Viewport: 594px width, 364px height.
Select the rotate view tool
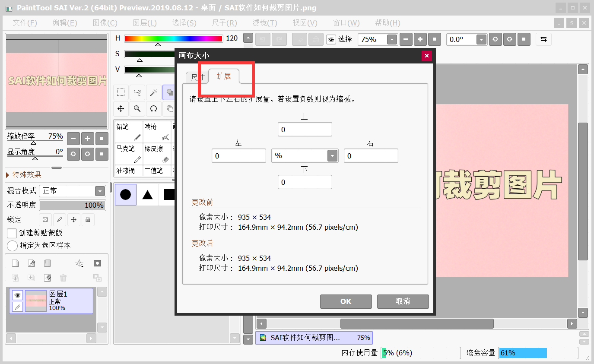pyautogui.click(x=153, y=108)
